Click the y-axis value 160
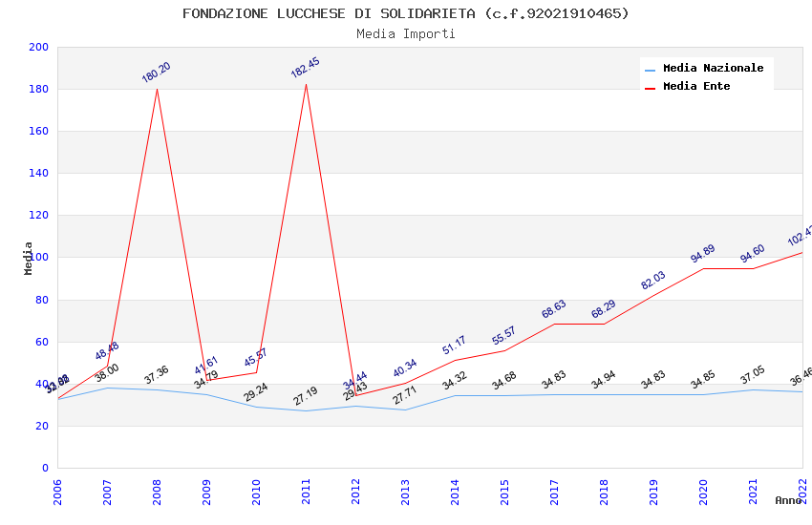 [39, 132]
